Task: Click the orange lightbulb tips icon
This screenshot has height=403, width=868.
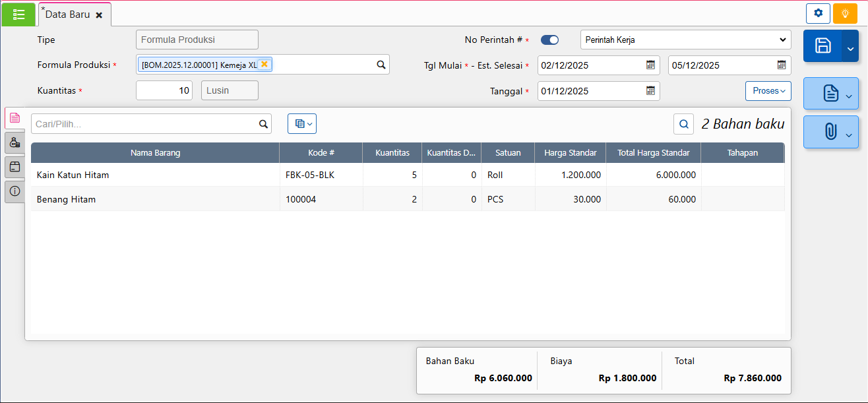Action: tap(845, 13)
